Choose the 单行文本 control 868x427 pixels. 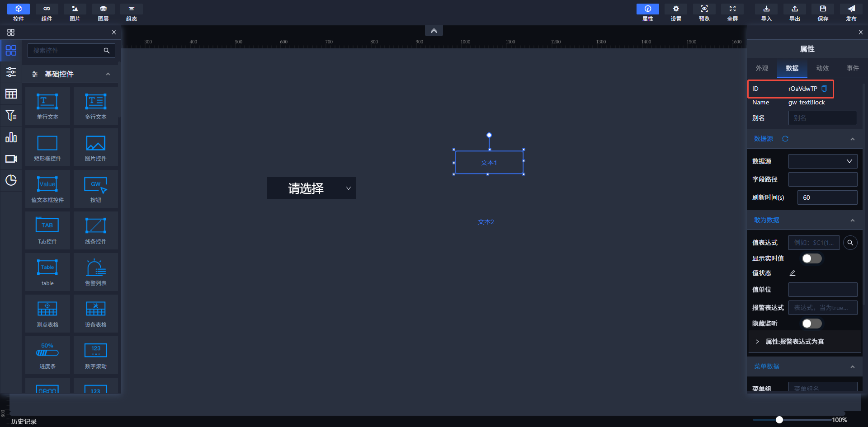tap(47, 106)
